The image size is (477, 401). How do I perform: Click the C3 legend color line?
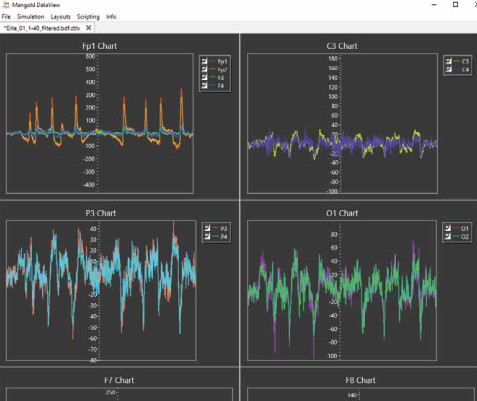pos(457,61)
